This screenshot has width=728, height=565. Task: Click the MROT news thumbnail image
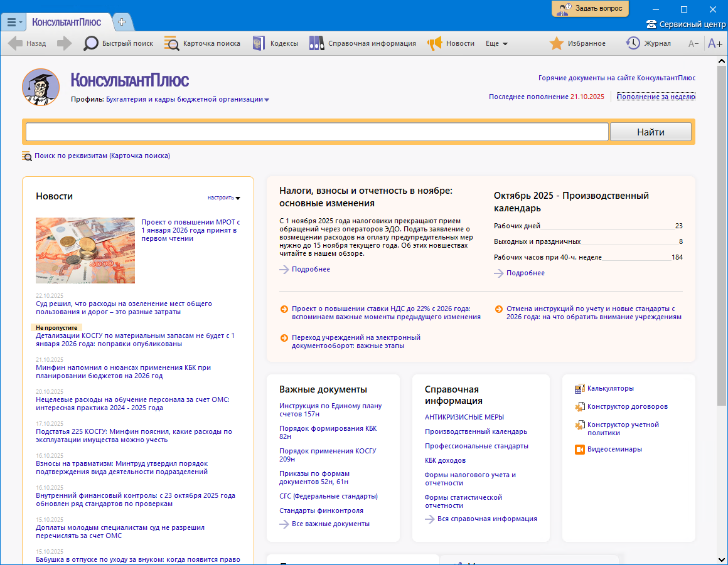85,250
